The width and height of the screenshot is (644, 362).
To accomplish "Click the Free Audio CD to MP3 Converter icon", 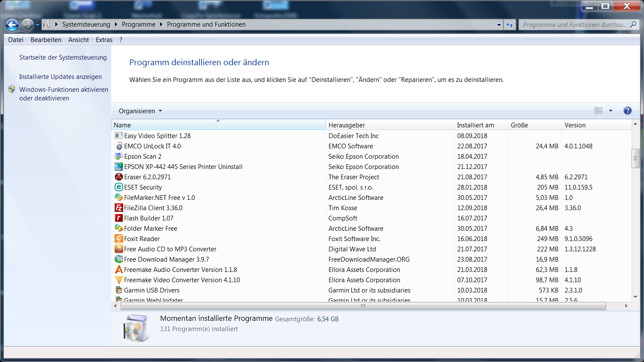I will (x=119, y=249).
